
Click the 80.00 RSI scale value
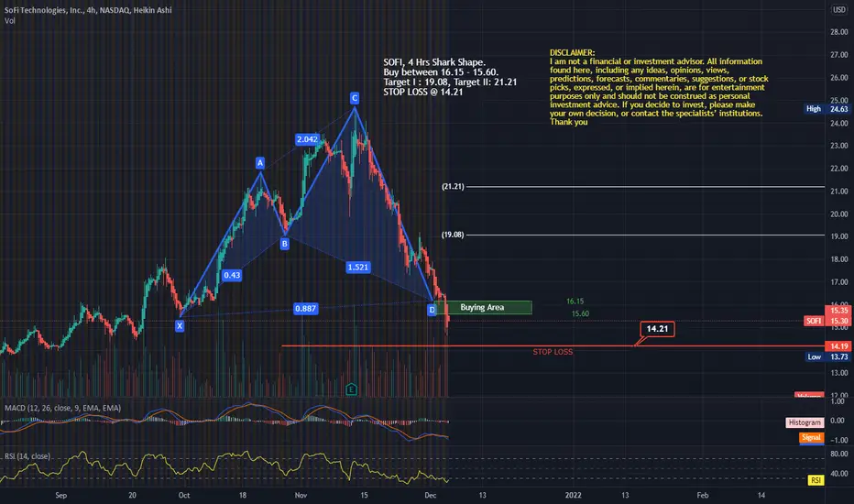838,454
